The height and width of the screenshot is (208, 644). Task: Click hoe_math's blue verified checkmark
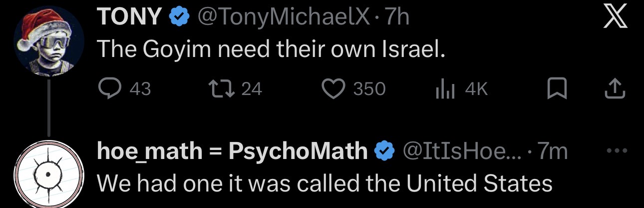[x=385, y=150]
